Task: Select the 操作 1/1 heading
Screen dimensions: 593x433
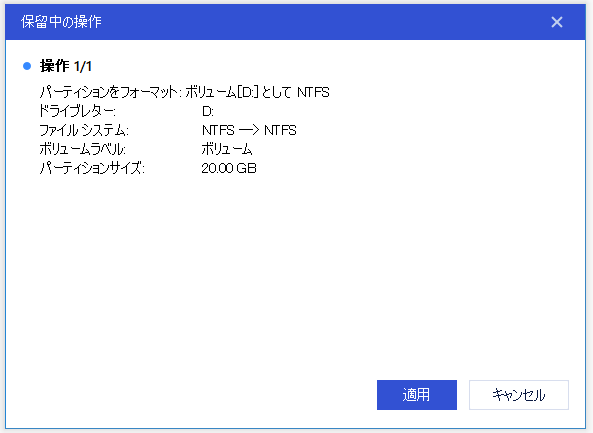Action: click(66, 66)
